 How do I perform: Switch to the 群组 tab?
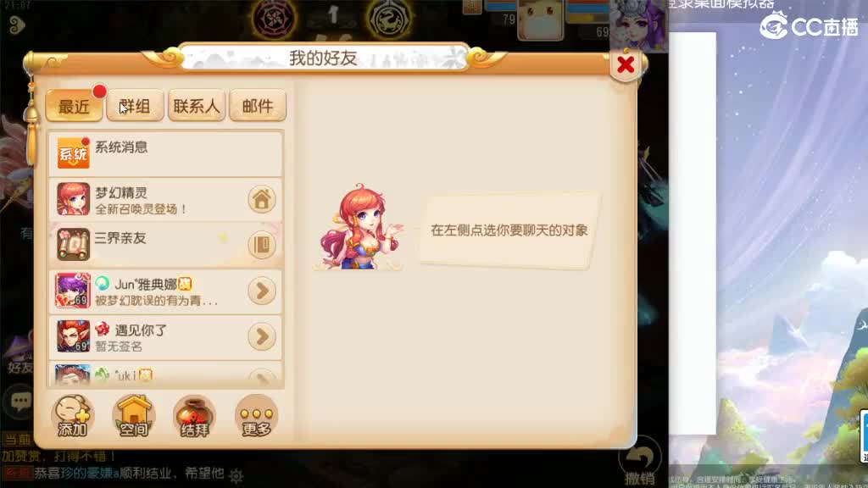click(x=135, y=105)
